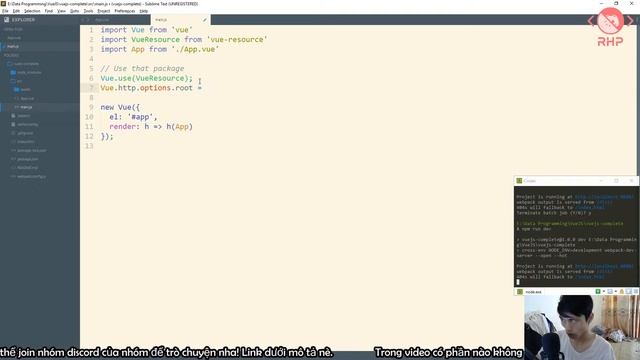Select the main.js editor tab
This screenshot has width=640, height=360.
tap(180, 20)
